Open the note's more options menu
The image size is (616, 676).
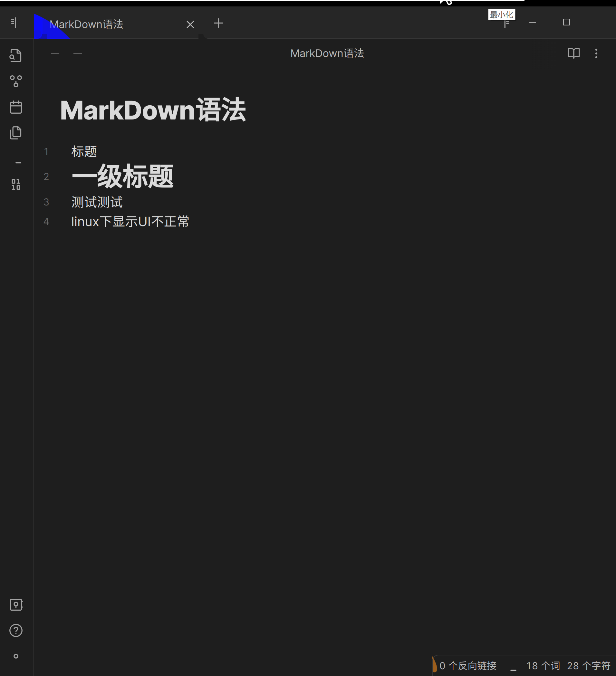[596, 54]
